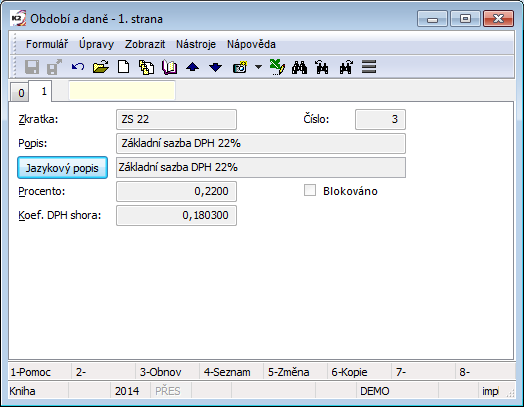Click 4-Seznam function key button

point(232,372)
